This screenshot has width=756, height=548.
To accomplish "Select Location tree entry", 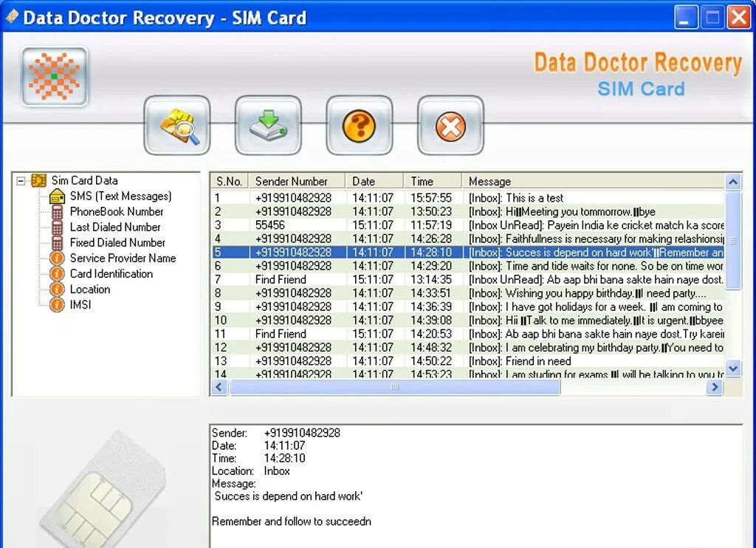I will click(90, 289).
